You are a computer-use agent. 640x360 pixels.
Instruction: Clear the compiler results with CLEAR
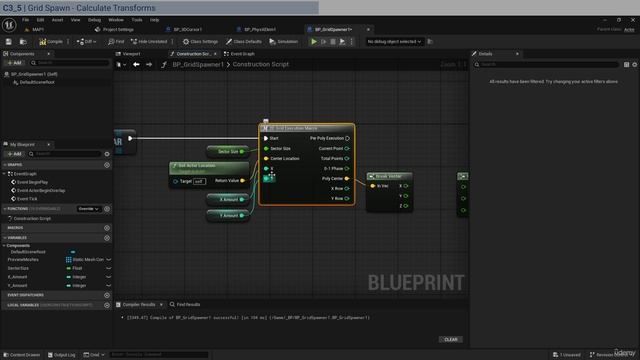451,340
